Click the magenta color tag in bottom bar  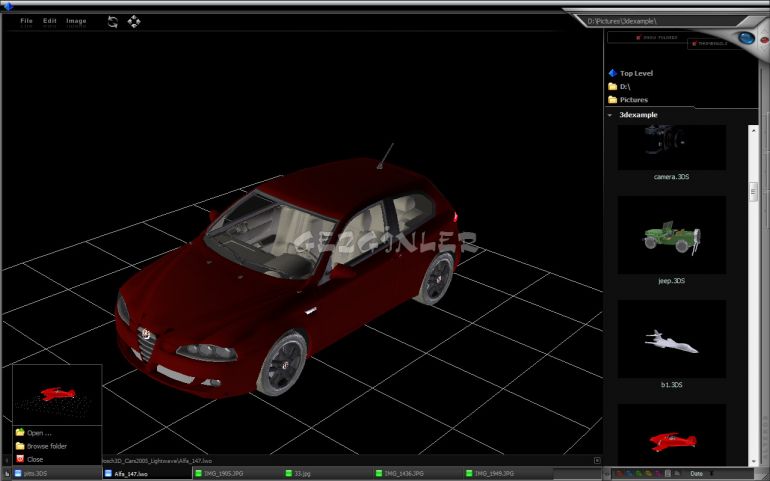click(658, 474)
